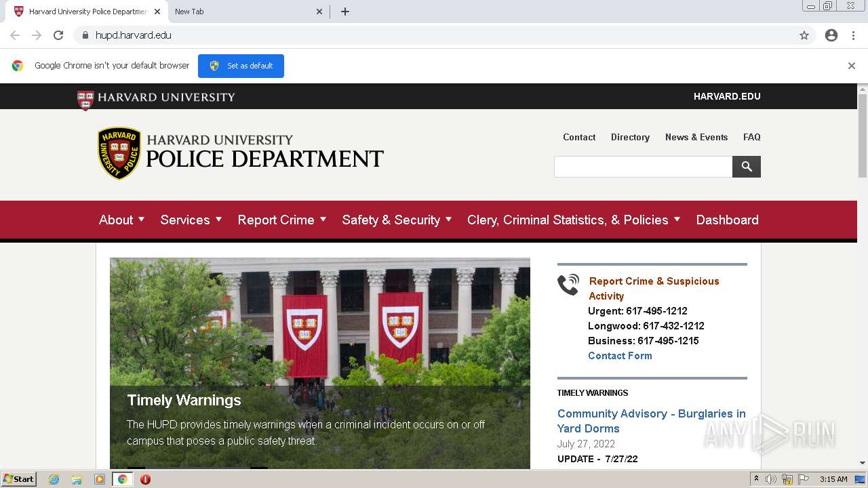The width and height of the screenshot is (868, 488).
Task: Click the taskbar clock showing 3:15 AM
Action: (x=833, y=479)
